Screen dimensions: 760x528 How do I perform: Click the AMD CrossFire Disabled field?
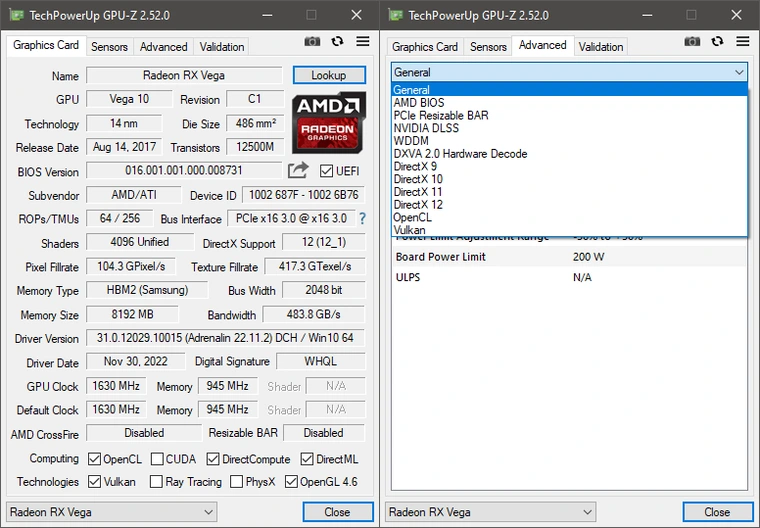pos(144,433)
